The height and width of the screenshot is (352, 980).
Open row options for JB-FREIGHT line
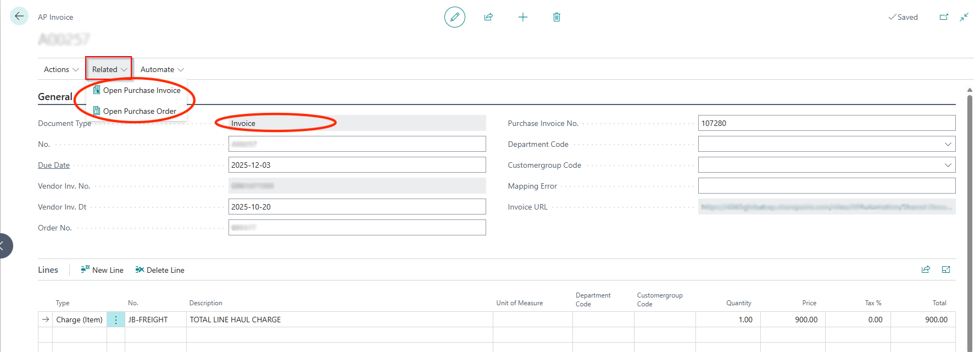(x=116, y=320)
